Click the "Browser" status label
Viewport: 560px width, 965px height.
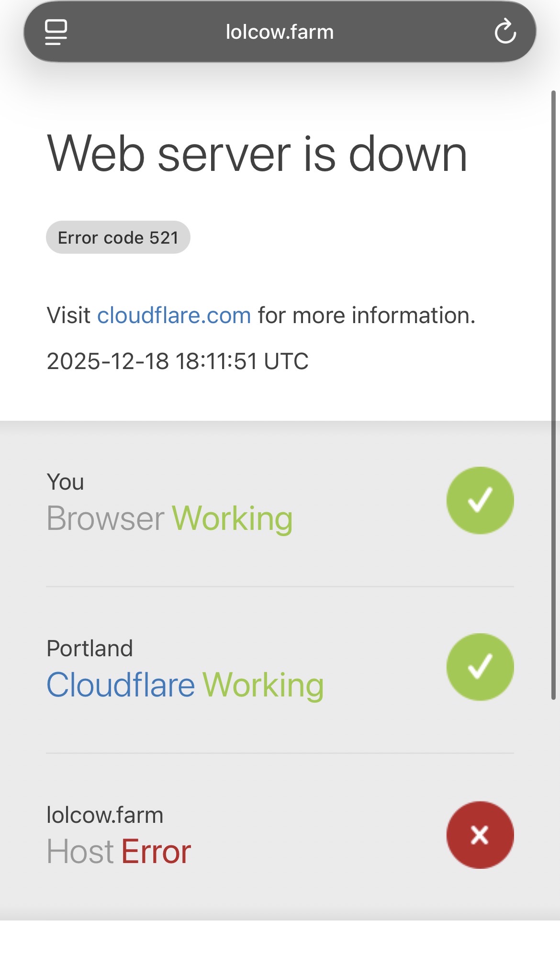tap(105, 518)
